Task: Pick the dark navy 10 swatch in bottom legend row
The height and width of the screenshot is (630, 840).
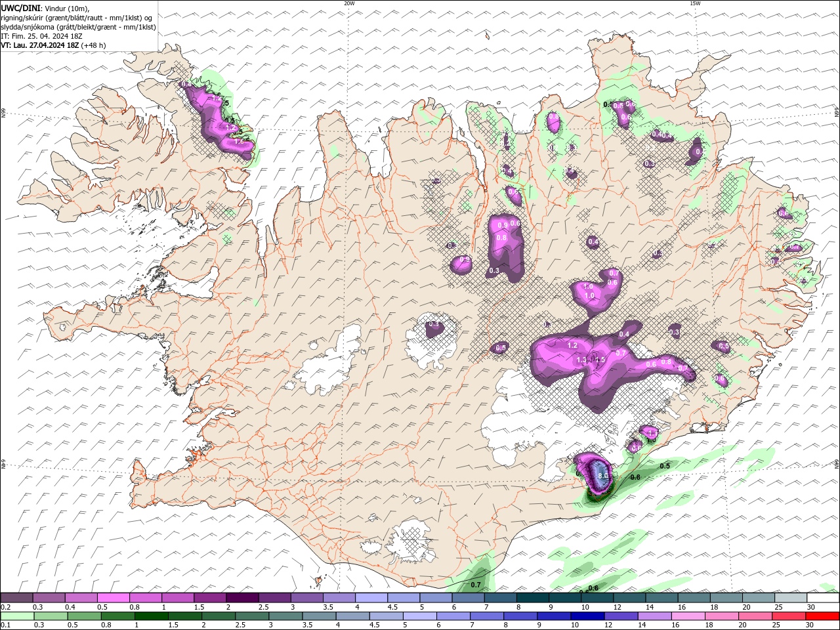Action: point(587,616)
